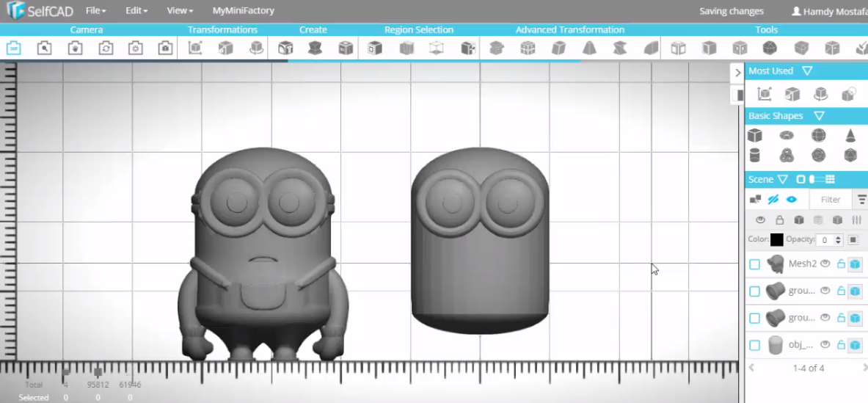The width and height of the screenshot is (868, 403).
Task: Click the small square button beside Opacity
Action: pyautogui.click(x=853, y=240)
